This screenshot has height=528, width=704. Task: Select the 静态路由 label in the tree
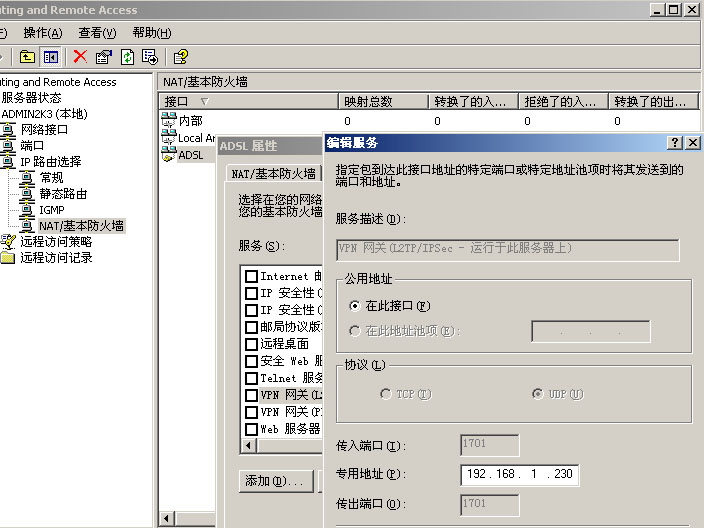coord(63,194)
